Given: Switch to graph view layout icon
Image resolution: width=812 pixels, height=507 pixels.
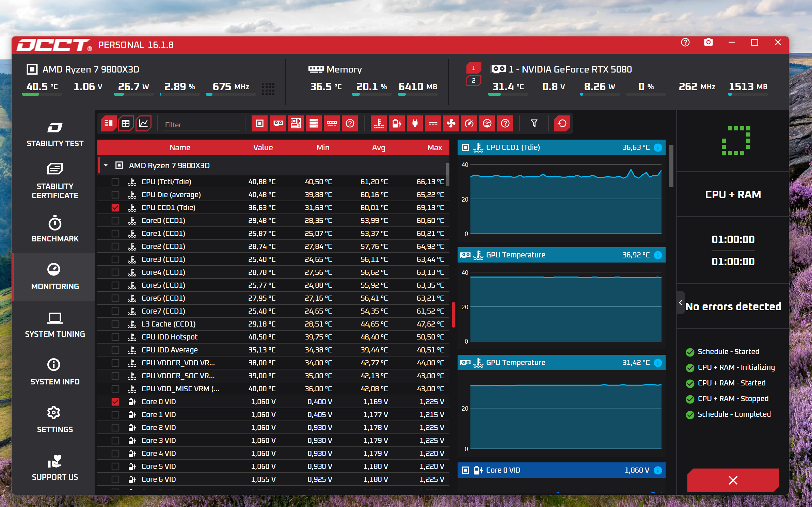Looking at the screenshot, I should pos(143,123).
